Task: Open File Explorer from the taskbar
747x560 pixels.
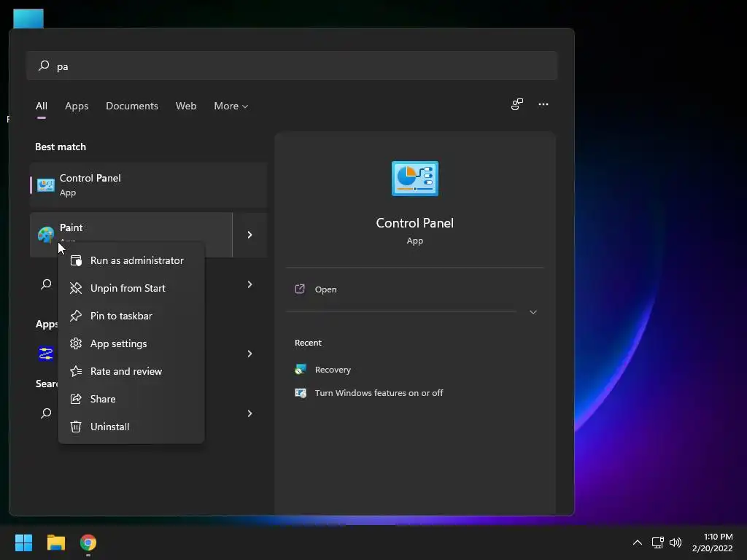Action: [x=55, y=542]
